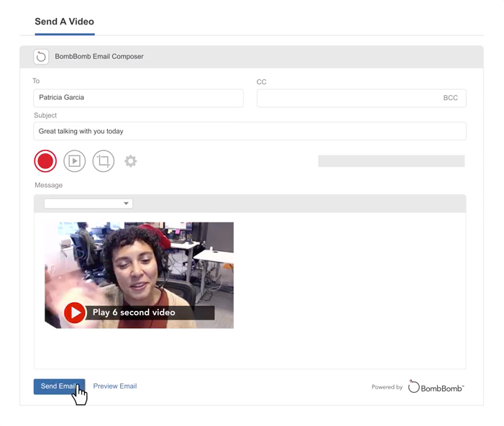Click the red record video button
This screenshot has height=426, width=504.
[45, 161]
